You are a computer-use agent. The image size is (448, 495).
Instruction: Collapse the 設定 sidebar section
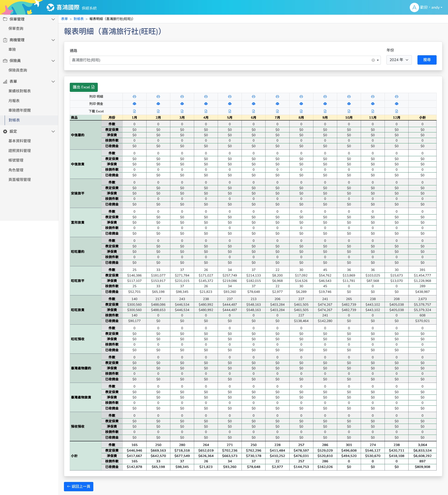53,131
